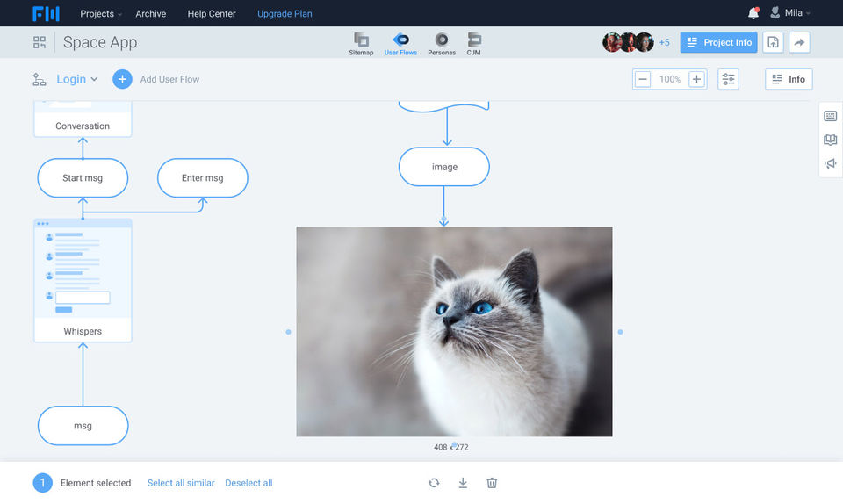Click the export file icon

[773, 42]
